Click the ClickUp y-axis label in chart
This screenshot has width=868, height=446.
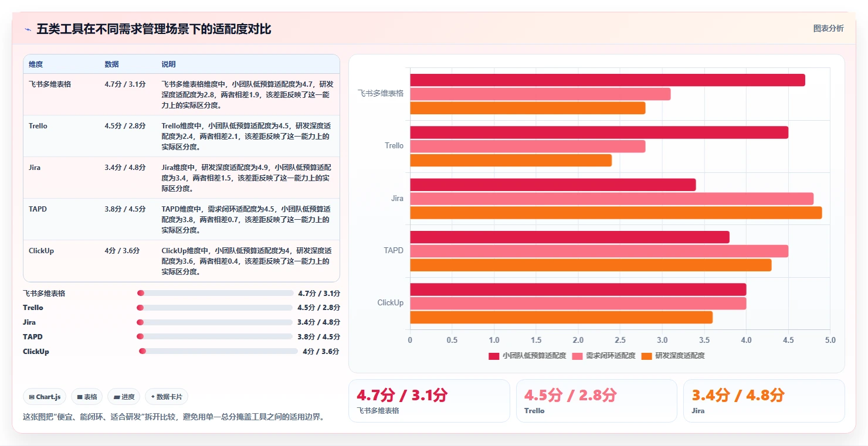pos(390,302)
